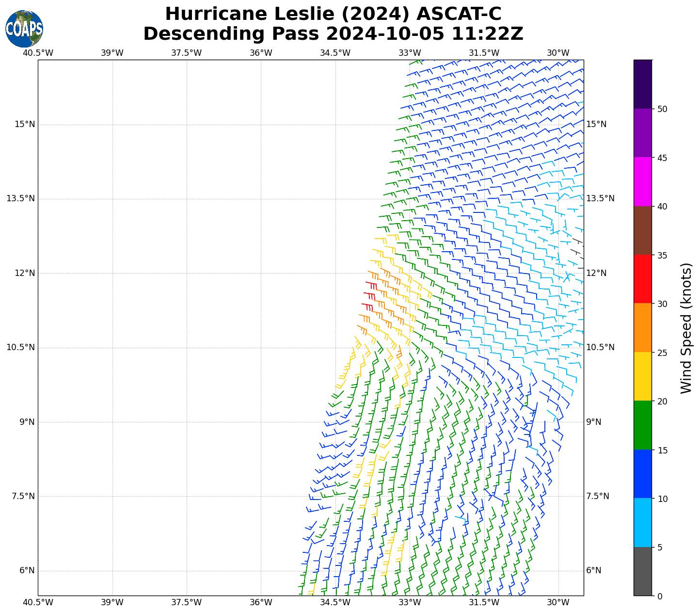The image size is (700, 613).
Task: Click the left axis 15°N latitude label
Action: coord(25,125)
